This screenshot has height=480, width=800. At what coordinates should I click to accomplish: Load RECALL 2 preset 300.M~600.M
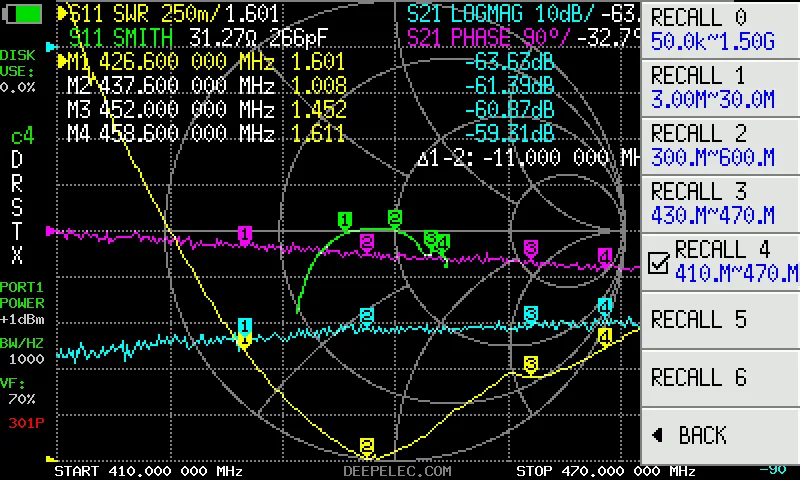coord(720,146)
